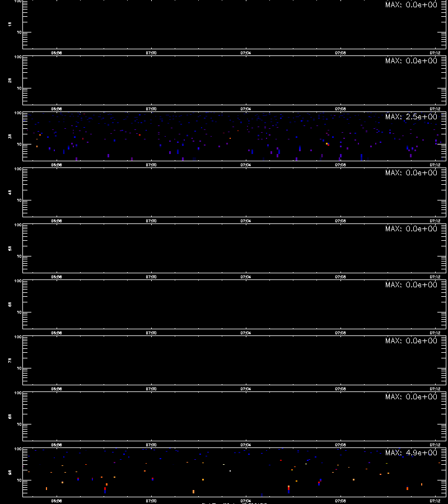Pick the 5R y-axis panel label
Viewport: 448px width, 504px height.
coord(10,249)
